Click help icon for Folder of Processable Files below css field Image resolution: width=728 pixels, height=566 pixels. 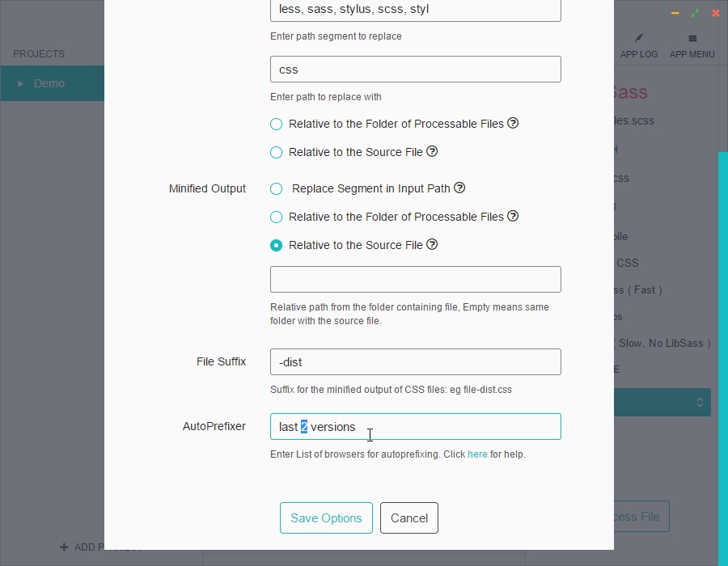point(513,123)
